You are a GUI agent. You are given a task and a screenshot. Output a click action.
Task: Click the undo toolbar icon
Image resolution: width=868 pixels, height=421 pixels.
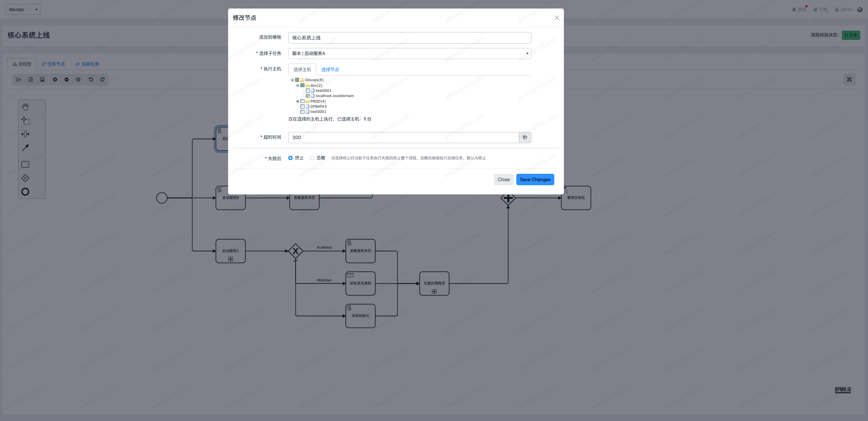point(91,80)
